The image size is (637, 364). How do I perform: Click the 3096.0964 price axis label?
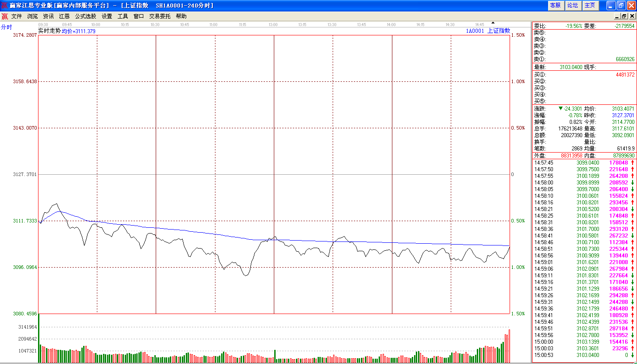click(x=25, y=267)
